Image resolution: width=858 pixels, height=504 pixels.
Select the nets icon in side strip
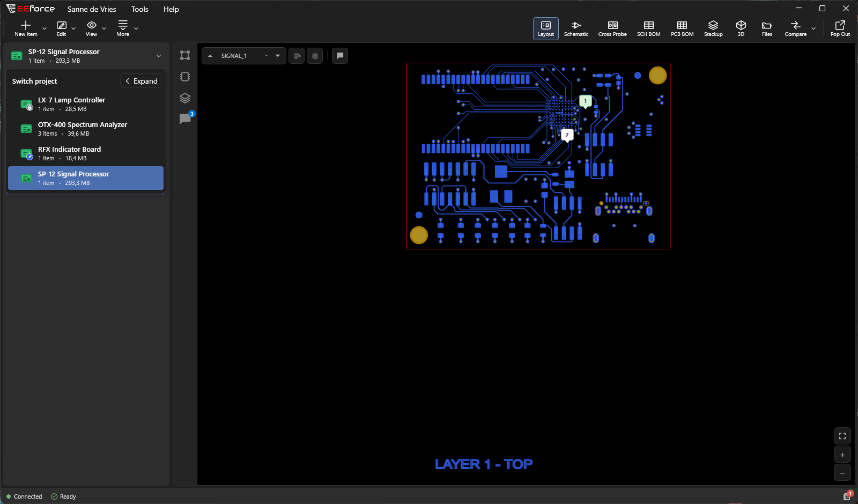click(x=185, y=55)
